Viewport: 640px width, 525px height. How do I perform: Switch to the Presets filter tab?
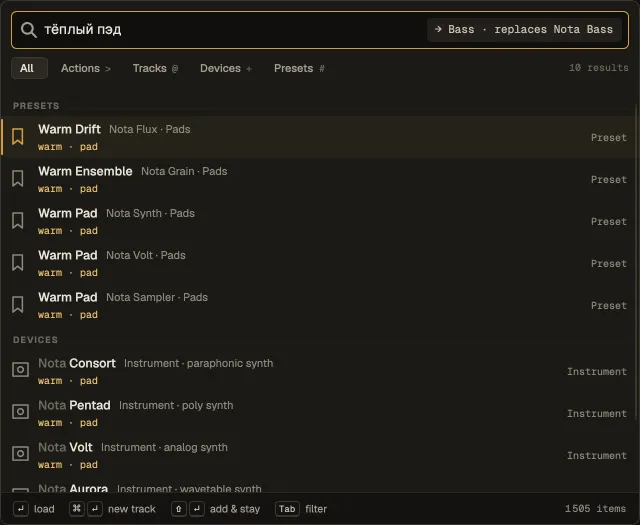click(x=299, y=68)
